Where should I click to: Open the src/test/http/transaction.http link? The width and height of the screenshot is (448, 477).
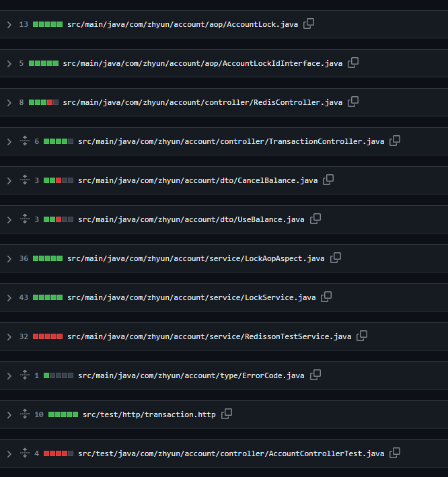(x=149, y=414)
